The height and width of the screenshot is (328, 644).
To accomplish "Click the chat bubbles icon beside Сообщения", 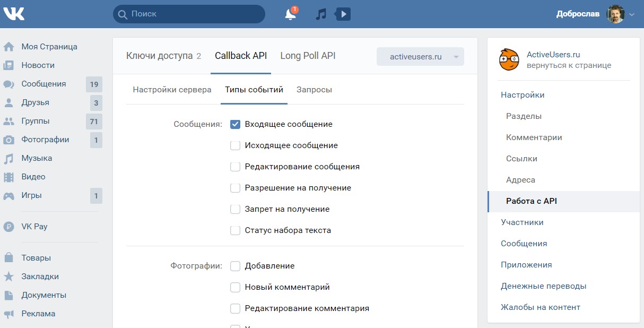I will (x=9, y=84).
